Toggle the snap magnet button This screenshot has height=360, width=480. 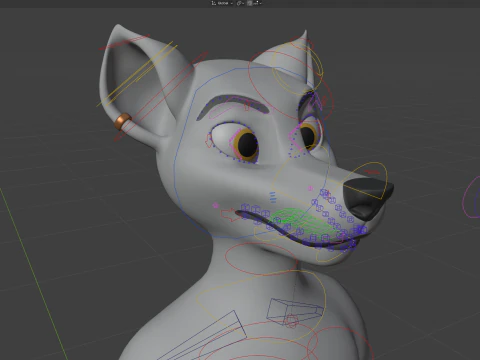(x=250, y=3)
